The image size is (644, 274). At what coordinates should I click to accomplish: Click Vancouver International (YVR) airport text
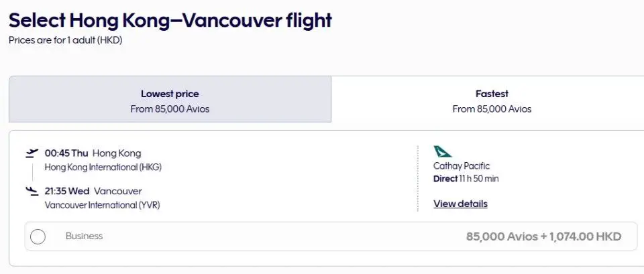[102, 205]
